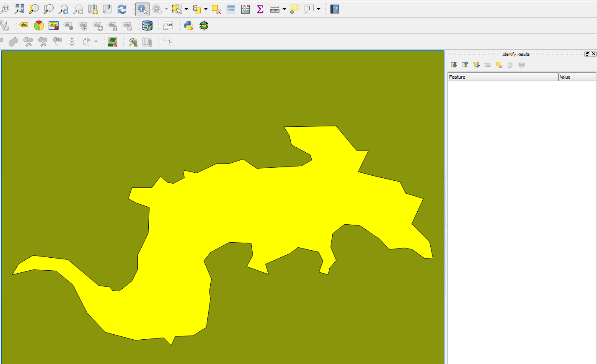Select the Move Label tool
597x364 pixels.
click(x=98, y=26)
